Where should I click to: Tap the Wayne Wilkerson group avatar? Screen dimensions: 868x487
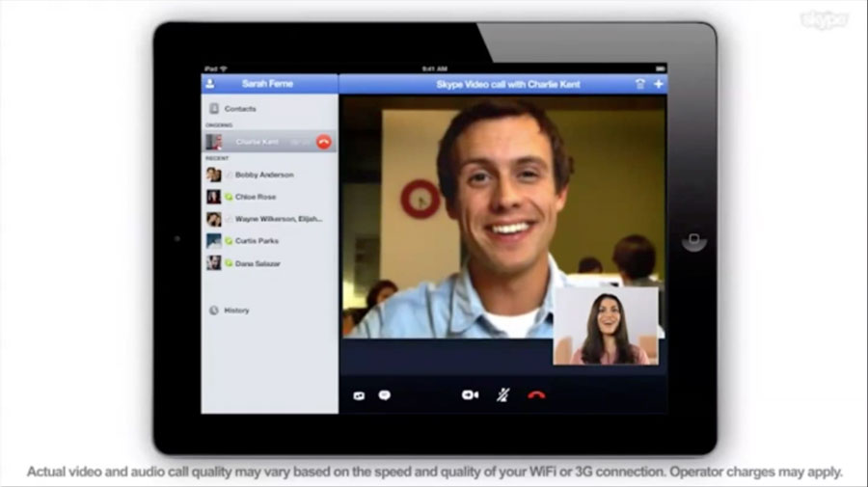(x=214, y=219)
